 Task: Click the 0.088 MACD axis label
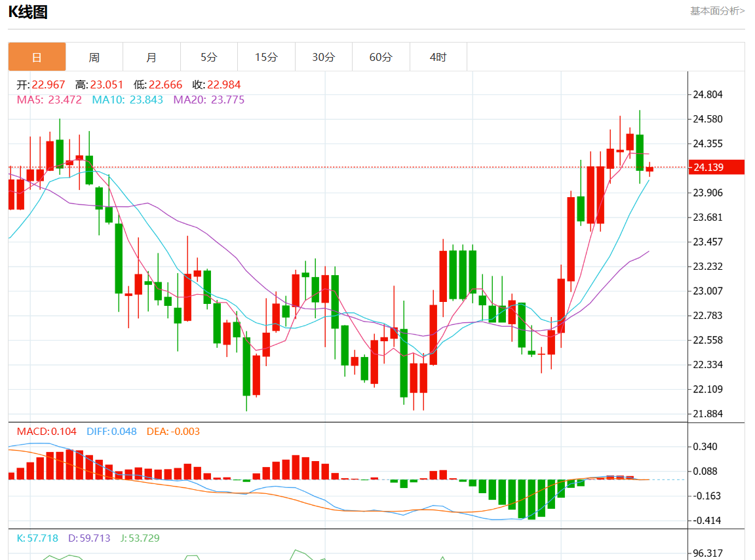[x=705, y=471]
